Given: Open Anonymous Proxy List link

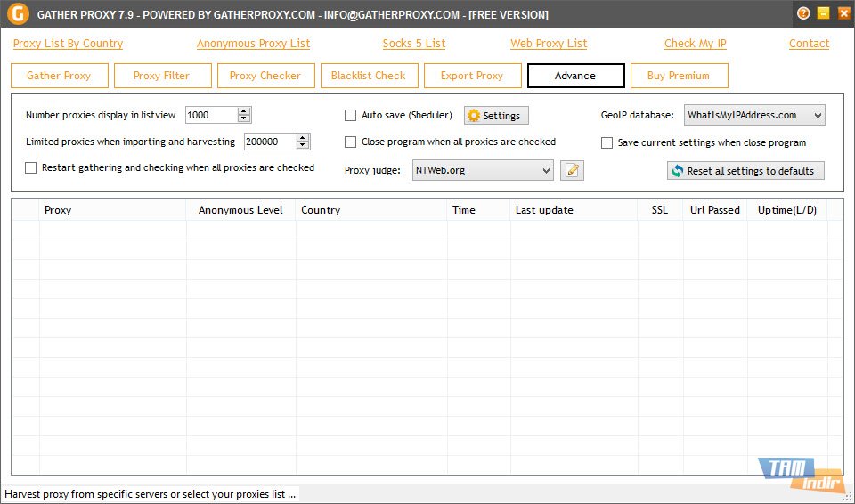Looking at the screenshot, I should 254,44.
